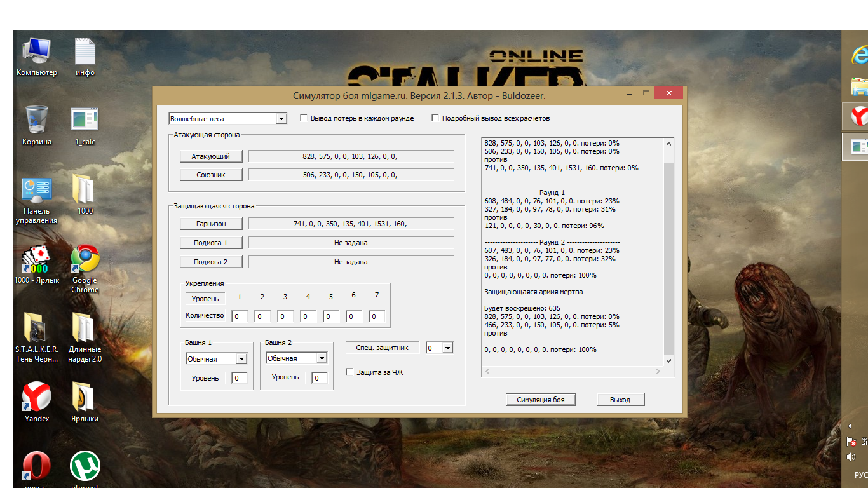Click the Союзник button
Screen dimensions: 868x488
211,175
